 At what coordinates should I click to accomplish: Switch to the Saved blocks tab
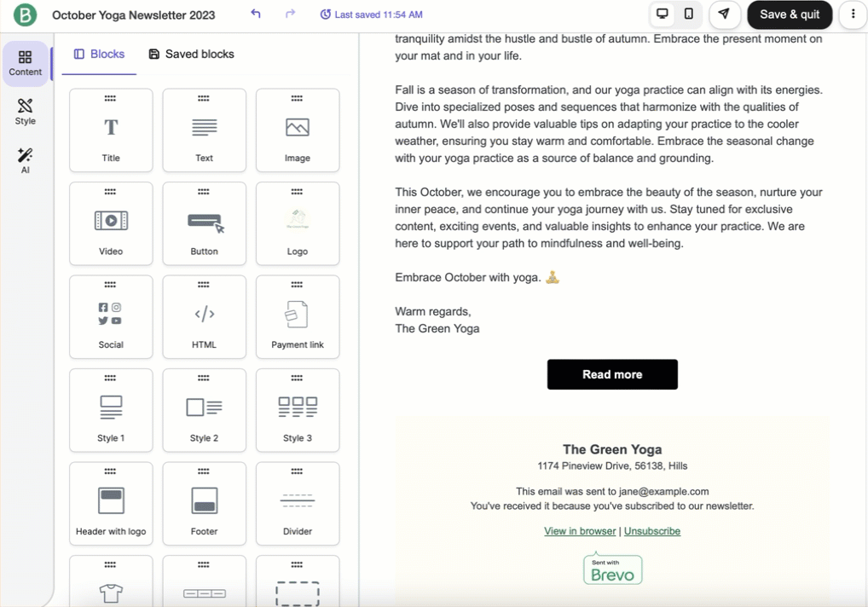click(191, 54)
